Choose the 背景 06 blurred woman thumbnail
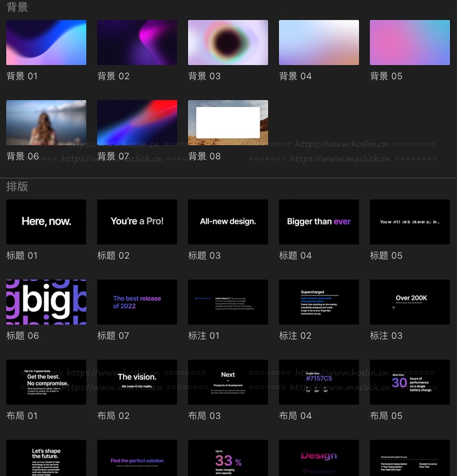This screenshot has width=457, height=476. 46,123
